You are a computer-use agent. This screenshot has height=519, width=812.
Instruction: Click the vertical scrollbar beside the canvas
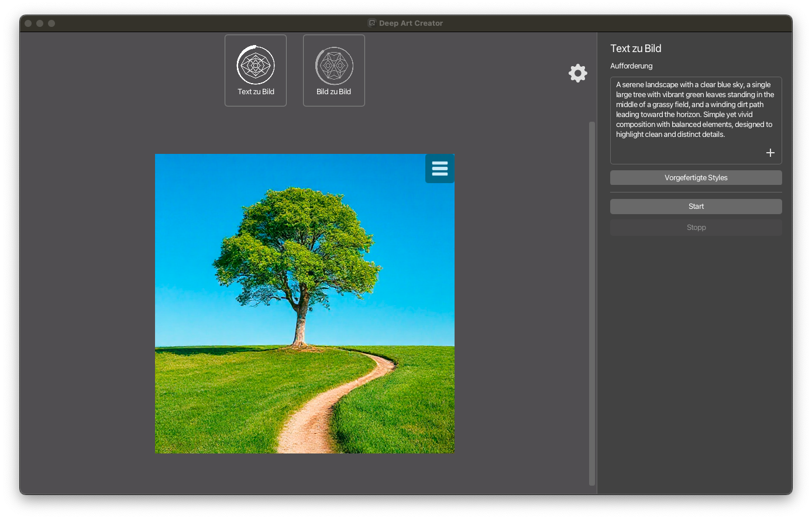(591, 303)
